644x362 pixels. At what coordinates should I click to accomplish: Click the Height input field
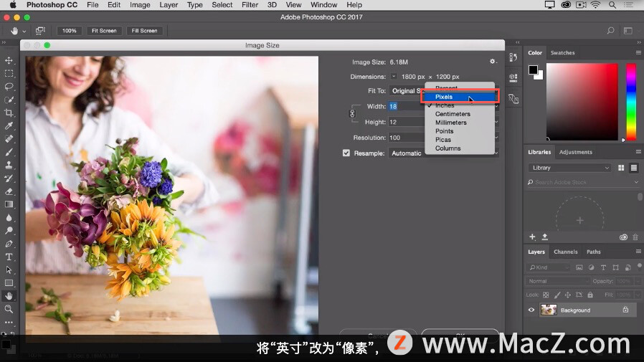(x=406, y=122)
